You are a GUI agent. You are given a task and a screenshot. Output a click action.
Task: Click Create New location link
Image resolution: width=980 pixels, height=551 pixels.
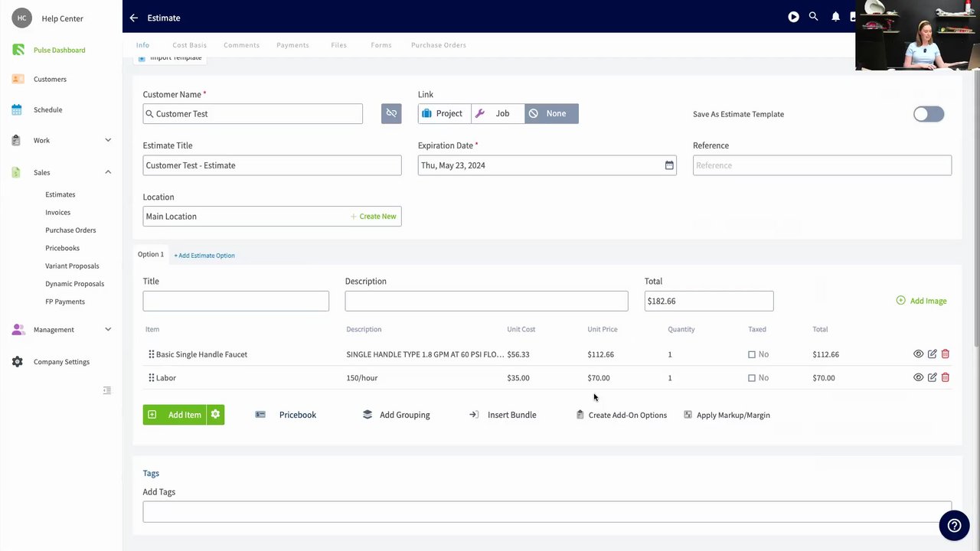pos(374,217)
